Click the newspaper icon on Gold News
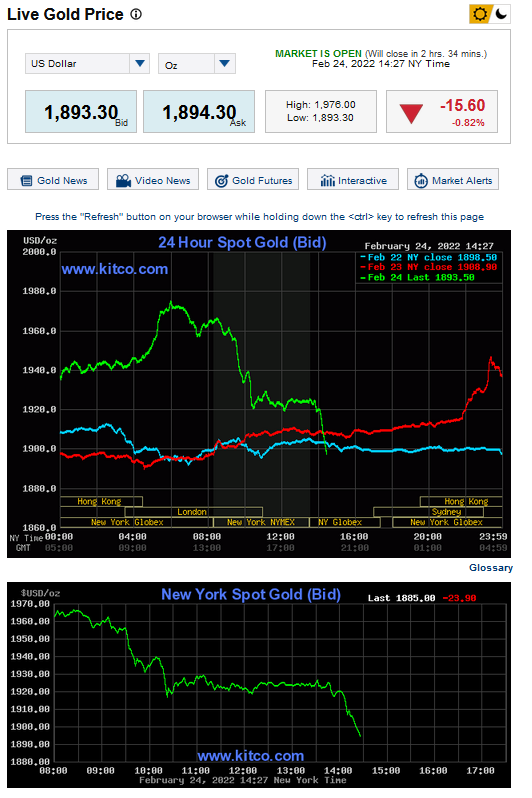 (26, 181)
